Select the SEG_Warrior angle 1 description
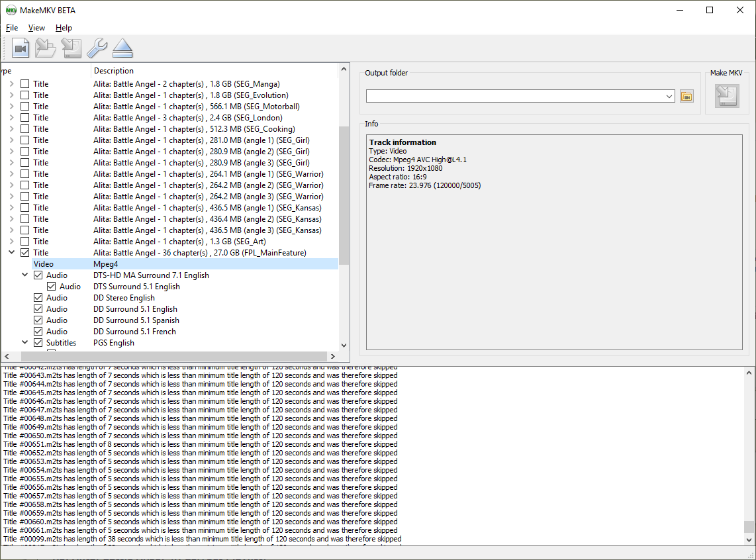 [x=209, y=174]
